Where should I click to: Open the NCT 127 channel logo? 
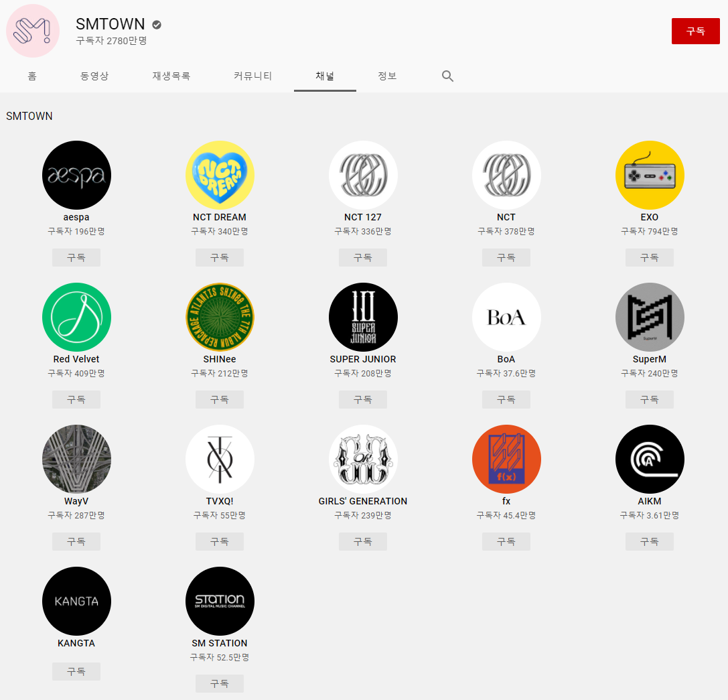(363, 175)
